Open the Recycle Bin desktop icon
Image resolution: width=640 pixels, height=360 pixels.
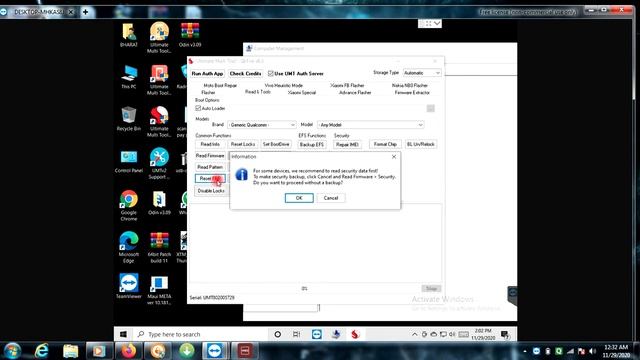[x=129, y=119]
